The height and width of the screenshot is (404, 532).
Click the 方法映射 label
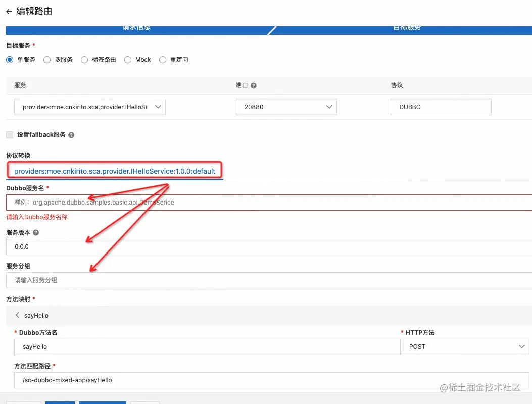(18, 299)
